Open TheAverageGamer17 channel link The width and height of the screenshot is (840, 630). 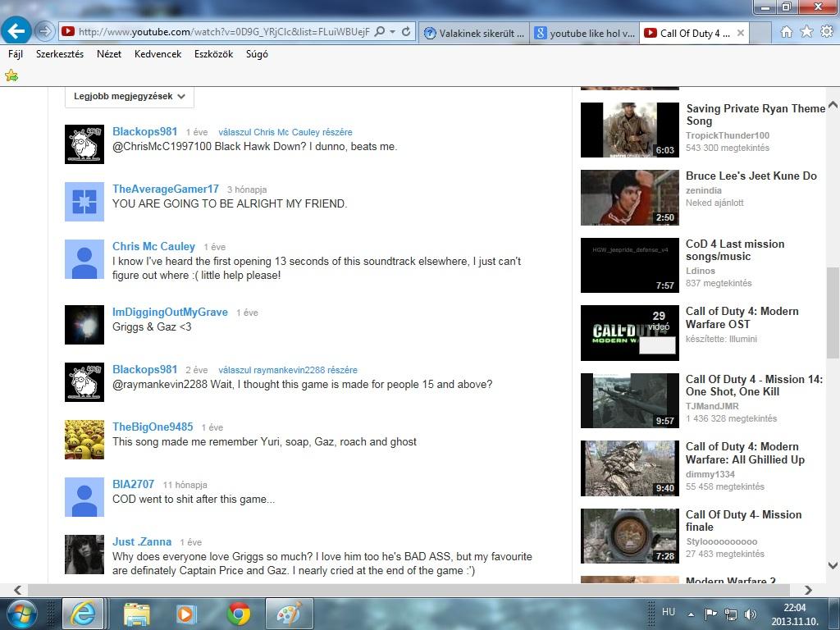166,189
